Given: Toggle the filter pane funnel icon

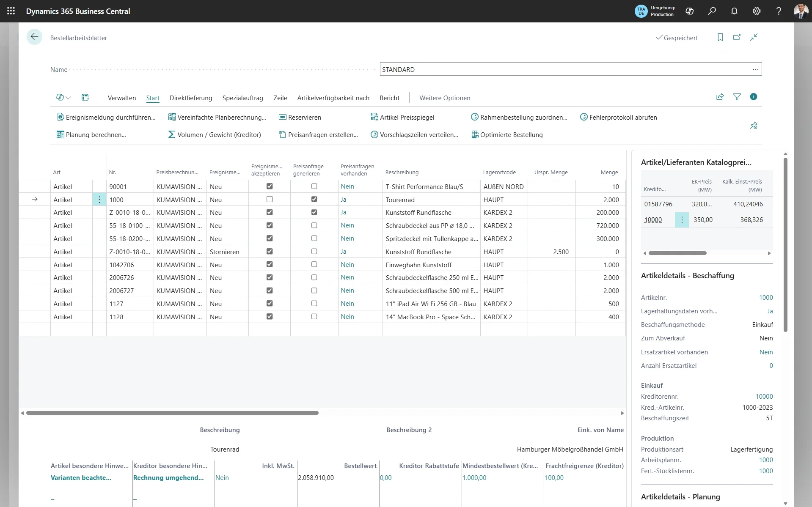Looking at the screenshot, I should click(737, 97).
